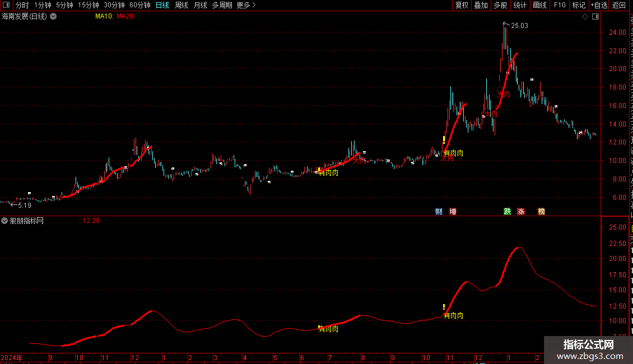633x364 pixels.
Task: Select the 5分钟 period tab
Action: 64,5
